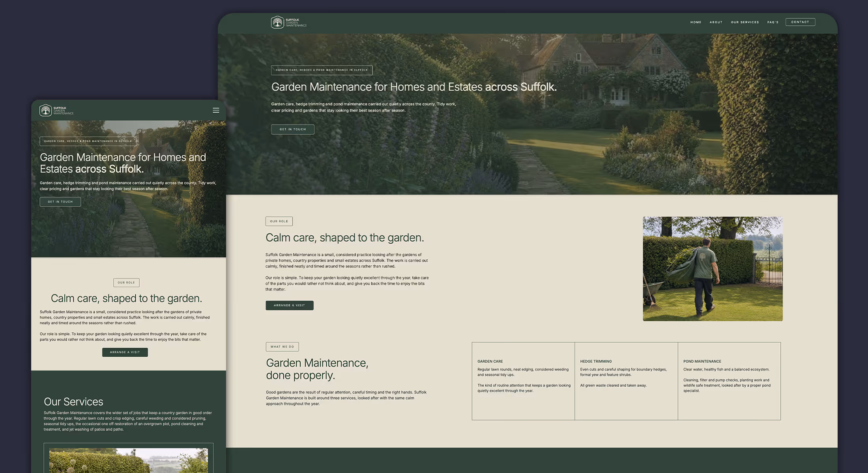Click the mobile 'Our Role' tag label
This screenshot has width=868, height=473.
coord(126,283)
